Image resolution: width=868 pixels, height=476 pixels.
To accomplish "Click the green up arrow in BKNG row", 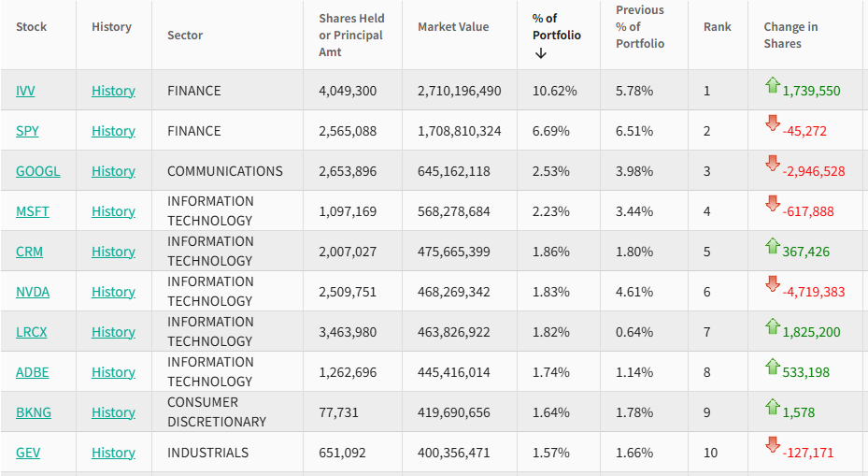I will click(772, 407).
